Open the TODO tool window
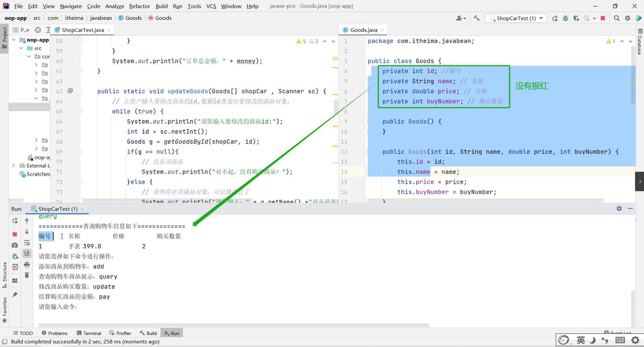The image size is (644, 347). click(23, 333)
